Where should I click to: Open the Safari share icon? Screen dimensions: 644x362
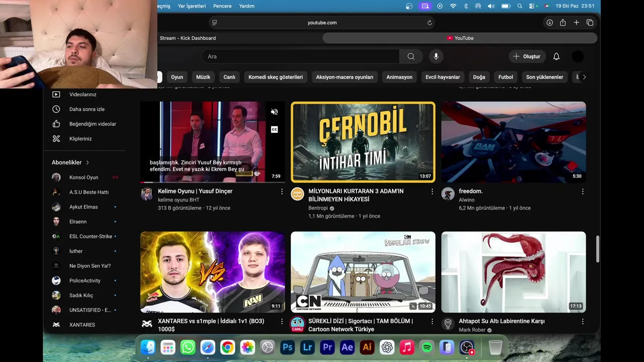(563, 23)
